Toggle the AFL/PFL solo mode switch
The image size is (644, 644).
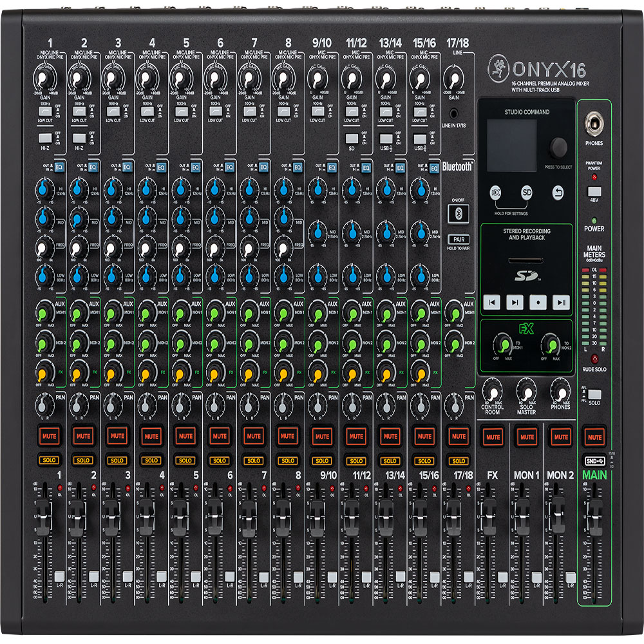(594, 394)
